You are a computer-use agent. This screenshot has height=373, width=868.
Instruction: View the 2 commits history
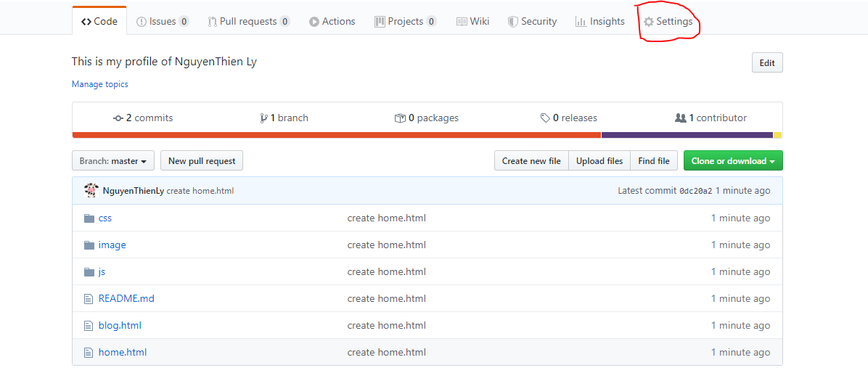click(143, 118)
